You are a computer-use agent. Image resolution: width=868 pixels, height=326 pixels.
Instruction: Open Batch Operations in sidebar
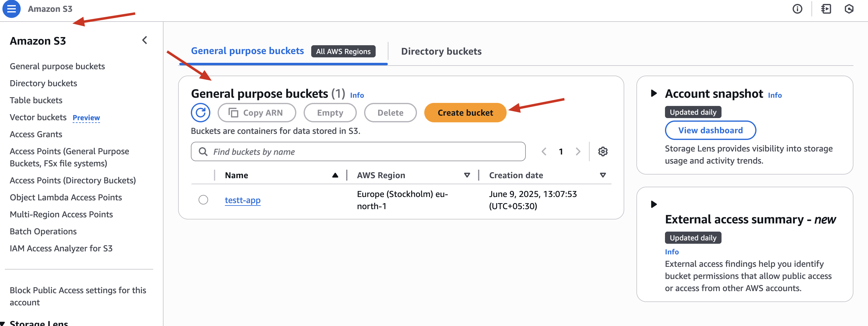tap(43, 232)
